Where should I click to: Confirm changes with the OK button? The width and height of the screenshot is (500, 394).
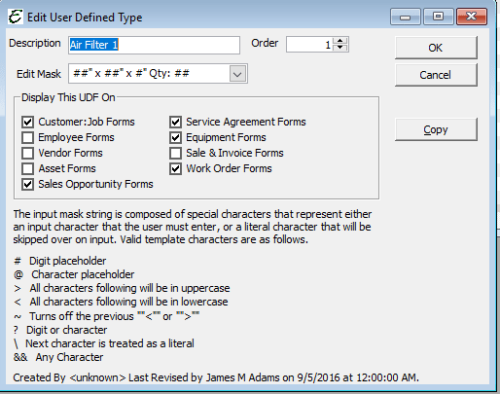436,48
